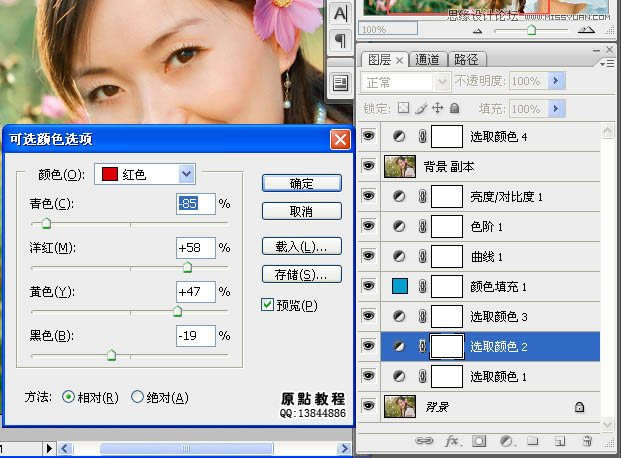Screen dimensions: 621x458
Task: Click the 黑色 black value input field
Action: coord(195,336)
